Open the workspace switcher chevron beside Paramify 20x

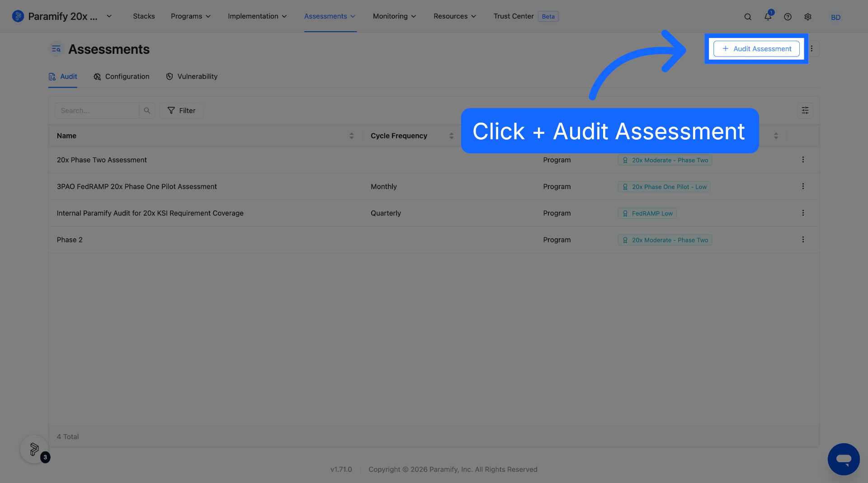point(109,16)
